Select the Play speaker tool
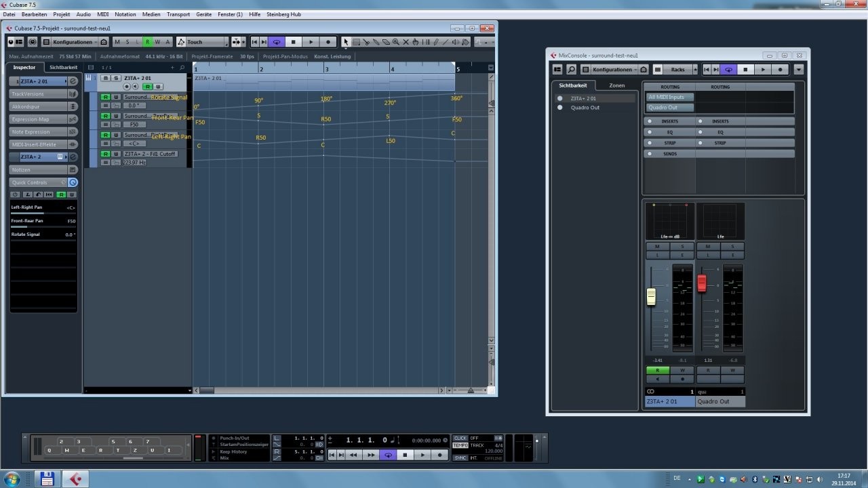868x488 pixels. pyautogui.click(x=456, y=42)
